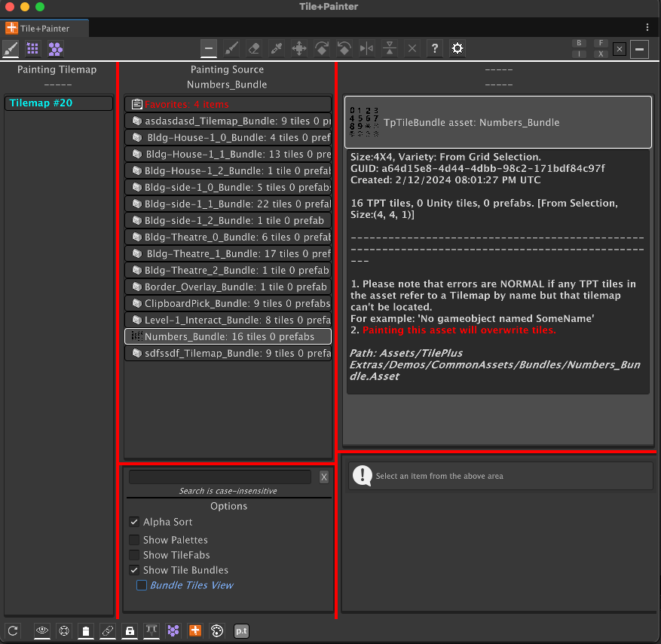Screen dimensions: 661x644
Task: Select Bldg-Theatre_2_Bundle entry
Action: click(x=228, y=270)
